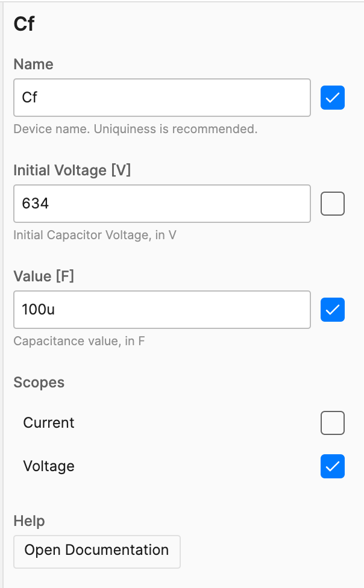Screen dimensions: 364x588
Task: Click the Current scope label text
Action: point(48,423)
